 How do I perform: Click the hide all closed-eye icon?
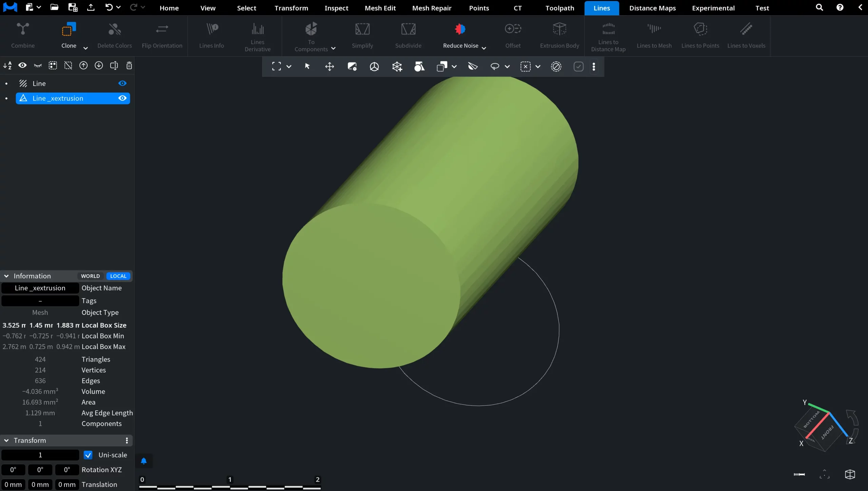point(38,65)
